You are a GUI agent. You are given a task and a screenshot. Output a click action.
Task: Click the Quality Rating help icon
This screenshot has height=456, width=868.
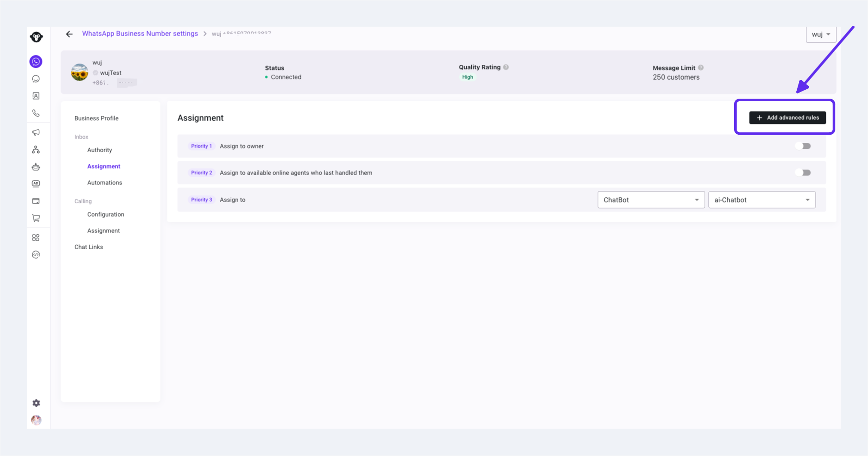tap(506, 67)
